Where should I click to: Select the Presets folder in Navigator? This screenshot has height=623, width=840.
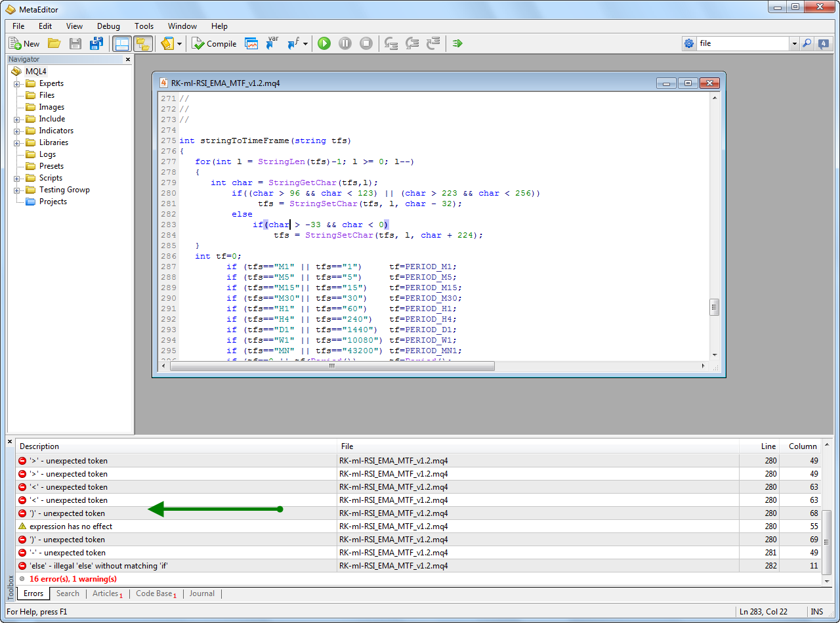(x=51, y=166)
